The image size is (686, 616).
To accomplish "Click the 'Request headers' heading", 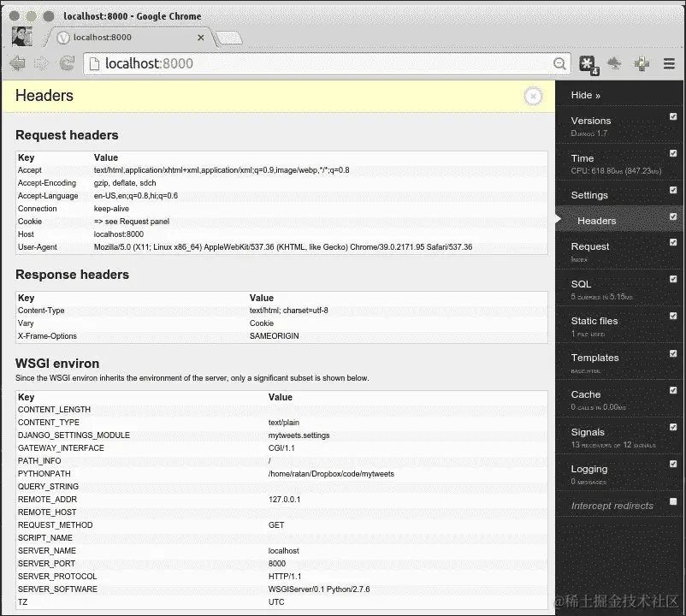I will click(67, 135).
